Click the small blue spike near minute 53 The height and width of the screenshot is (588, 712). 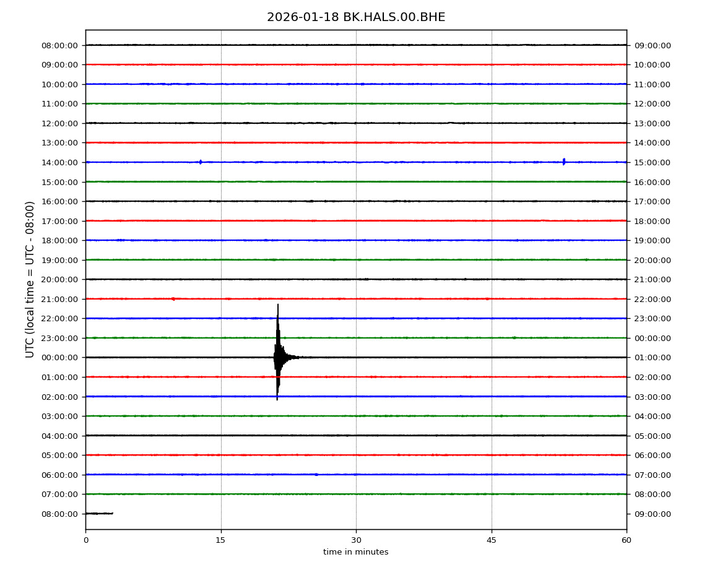click(563, 162)
